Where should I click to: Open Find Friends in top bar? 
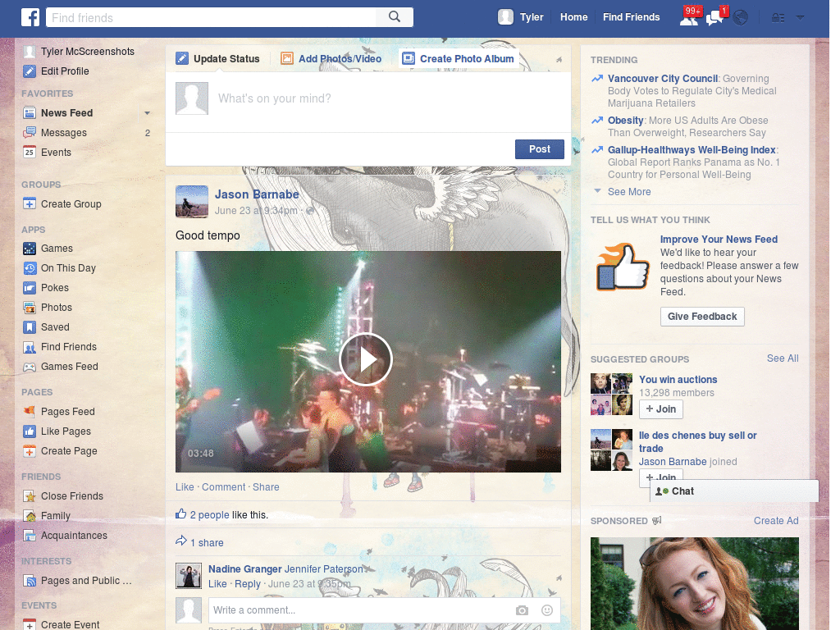click(631, 17)
